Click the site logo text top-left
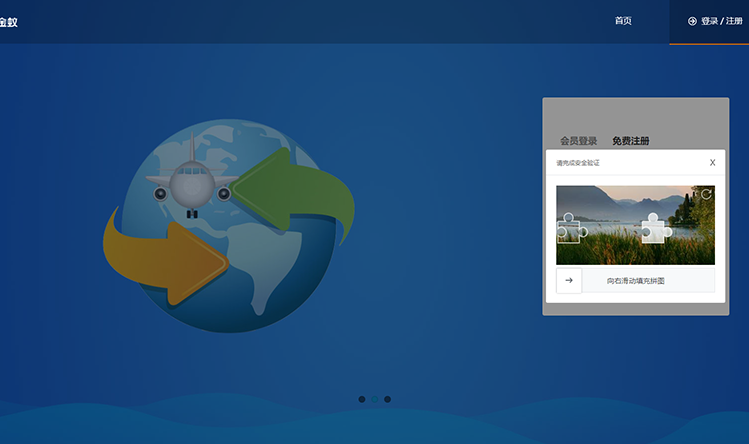 coord(9,22)
